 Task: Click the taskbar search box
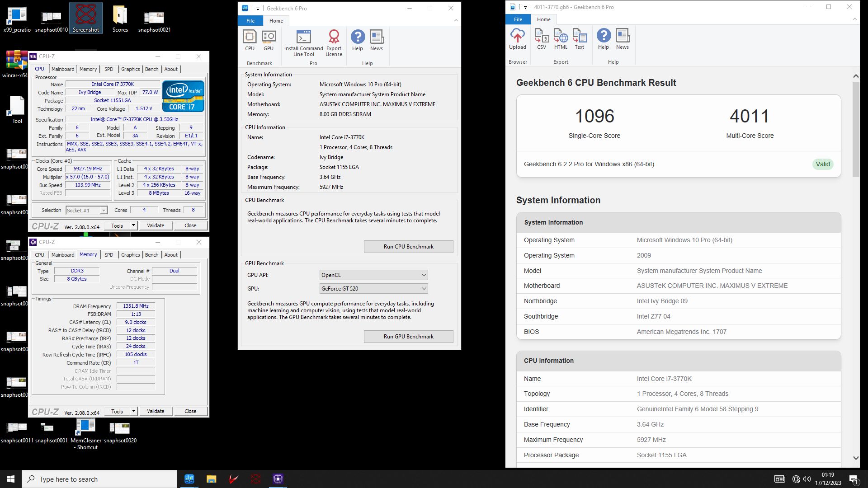[99, 479]
